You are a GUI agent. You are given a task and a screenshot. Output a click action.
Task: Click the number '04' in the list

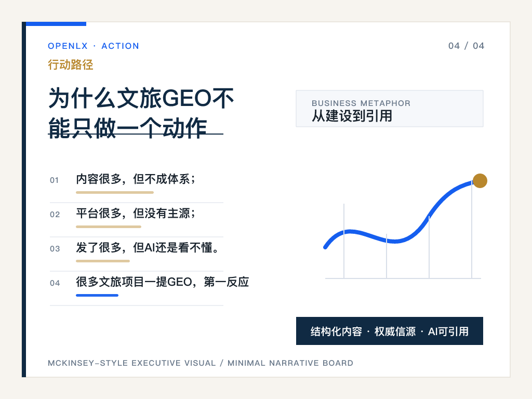pyautogui.click(x=55, y=283)
